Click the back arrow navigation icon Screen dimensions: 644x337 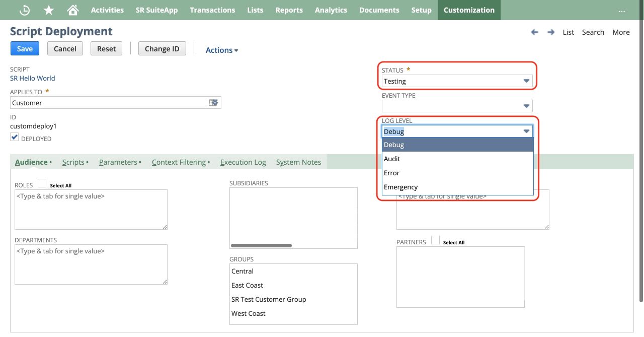pos(534,32)
